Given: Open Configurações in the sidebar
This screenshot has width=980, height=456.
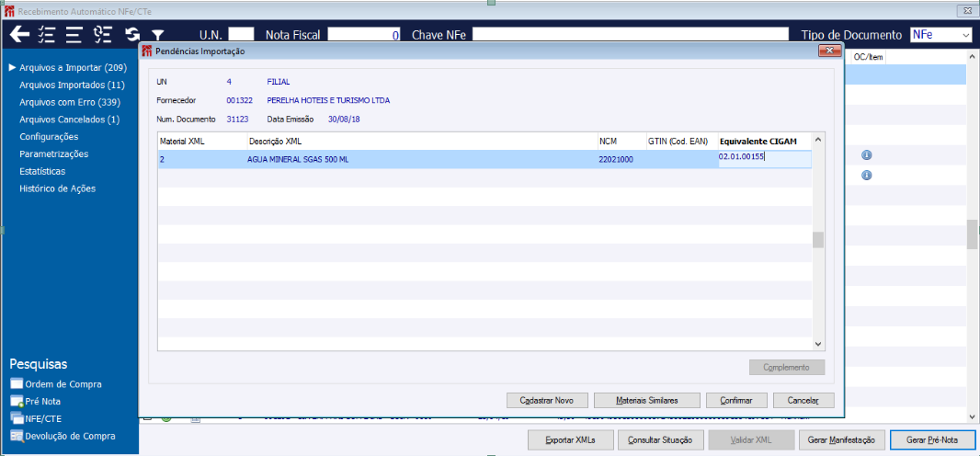Looking at the screenshot, I should (x=49, y=136).
